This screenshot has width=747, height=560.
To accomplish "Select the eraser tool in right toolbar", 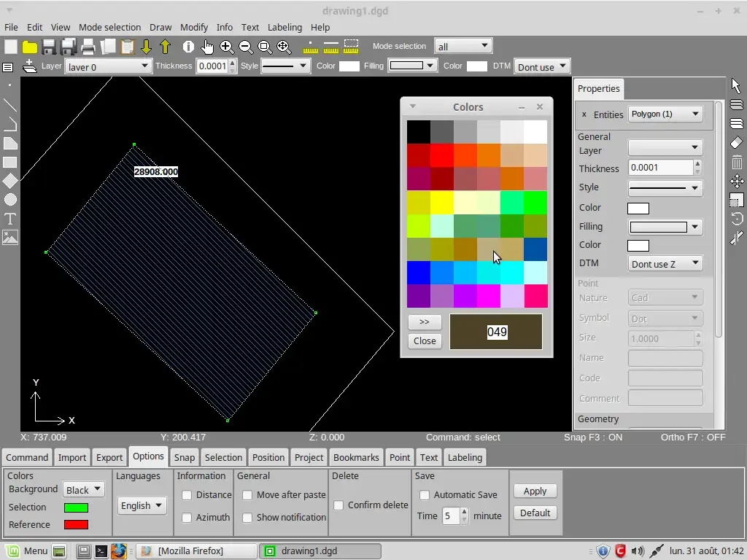I will (737, 143).
